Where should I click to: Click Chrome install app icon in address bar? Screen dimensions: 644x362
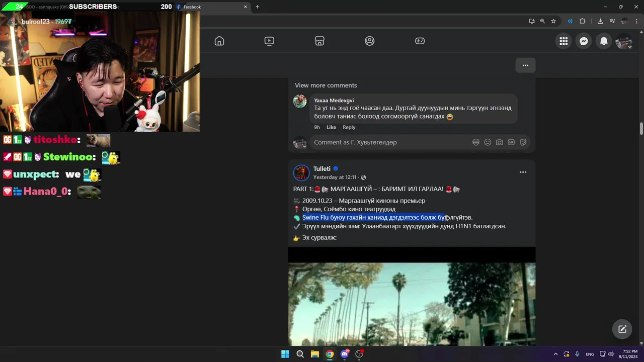coord(531,21)
